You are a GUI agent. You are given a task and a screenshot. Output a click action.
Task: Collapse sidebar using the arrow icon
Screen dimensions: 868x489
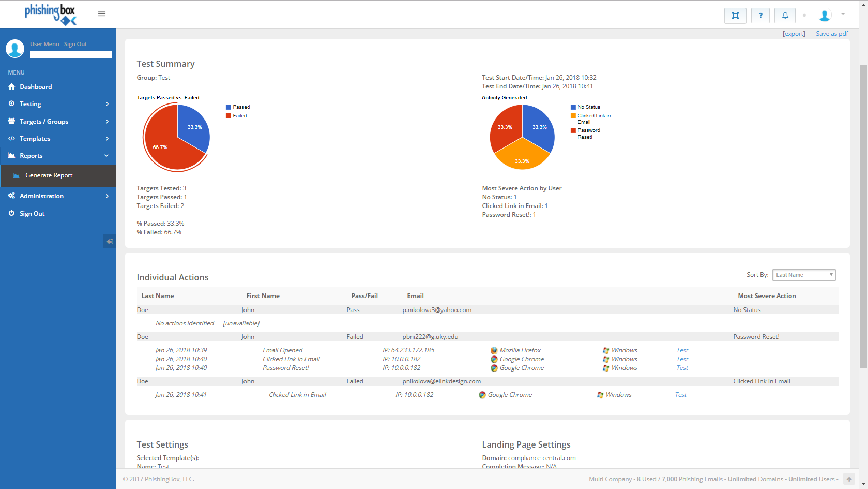click(110, 242)
